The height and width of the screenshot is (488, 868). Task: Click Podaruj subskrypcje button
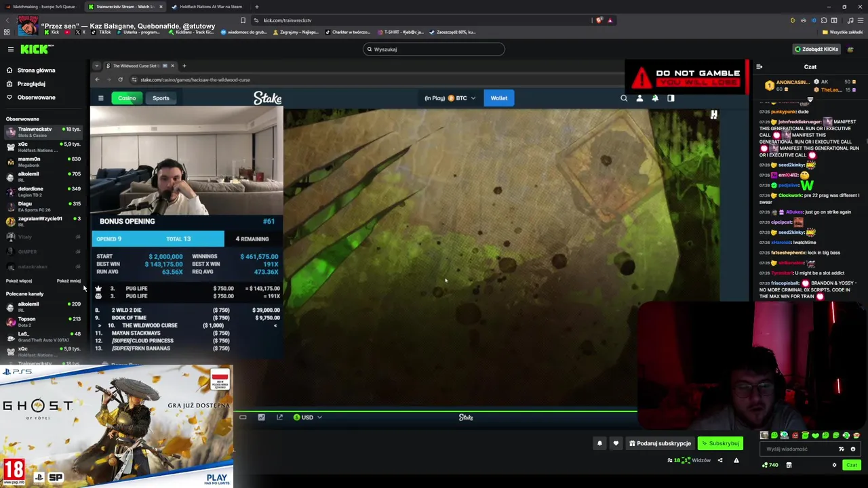pos(660,443)
